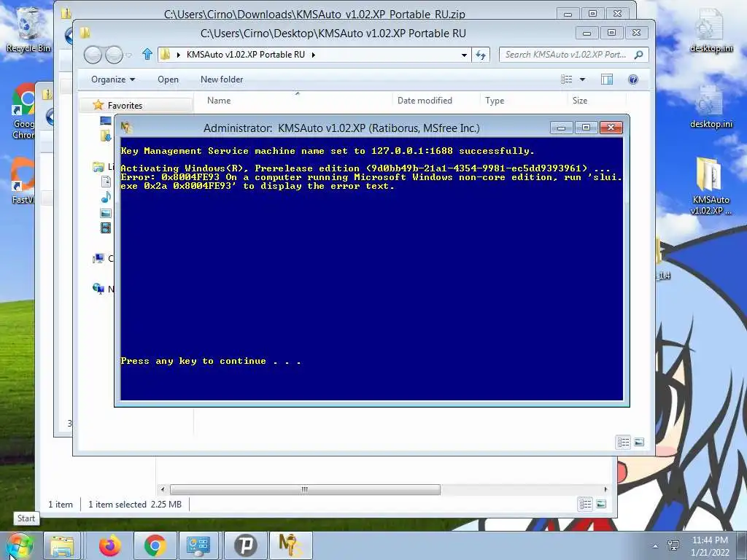Switch to large icons view in the front Explorer window
This screenshot has width=747, height=560.
639,443
